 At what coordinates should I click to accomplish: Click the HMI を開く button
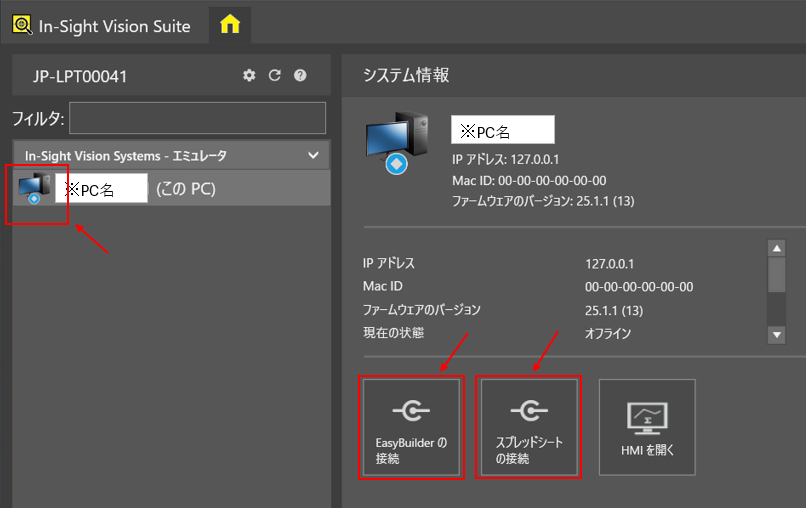[647, 427]
